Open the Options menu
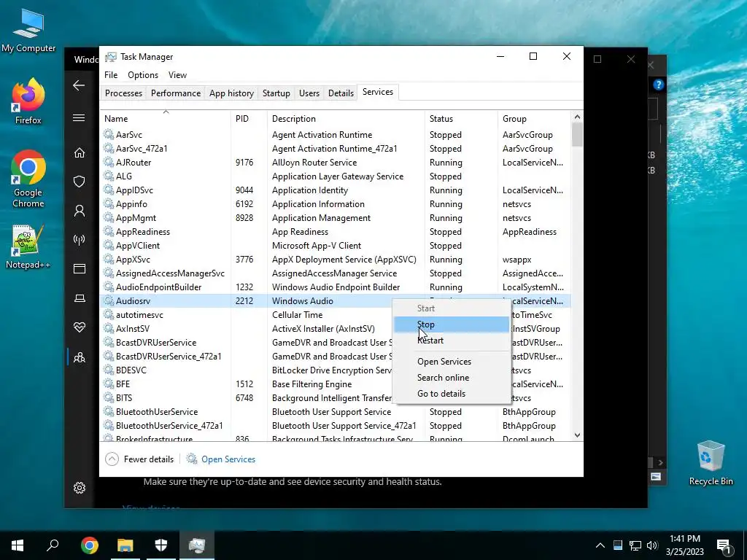The image size is (747, 560). pos(143,75)
